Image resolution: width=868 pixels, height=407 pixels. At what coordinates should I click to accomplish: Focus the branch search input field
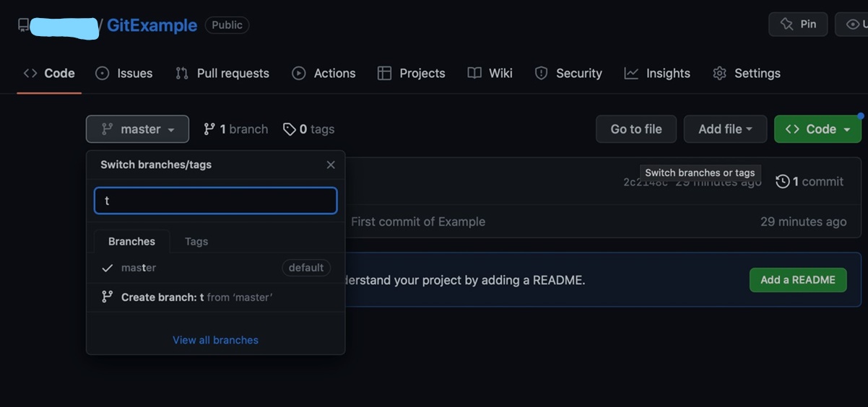coord(215,201)
